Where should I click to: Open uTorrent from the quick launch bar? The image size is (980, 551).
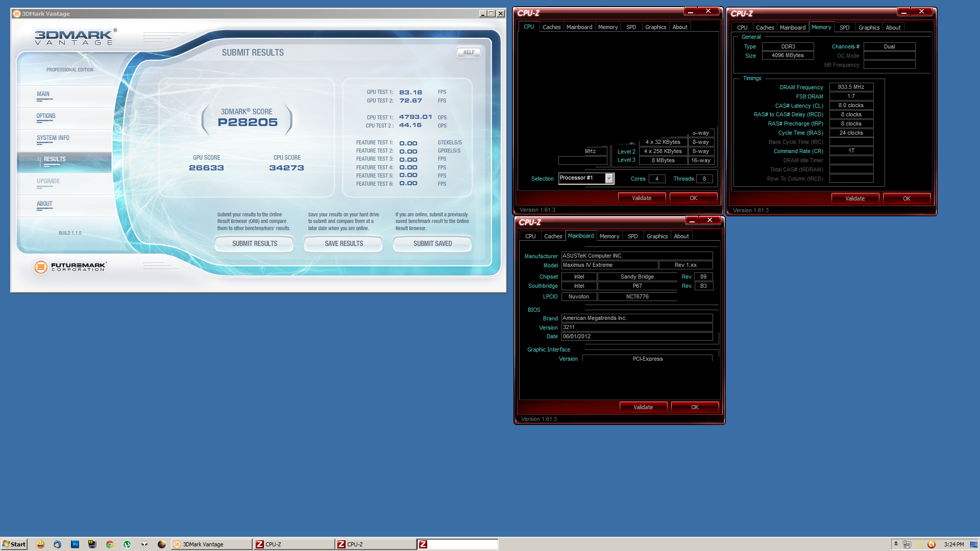[x=127, y=544]
